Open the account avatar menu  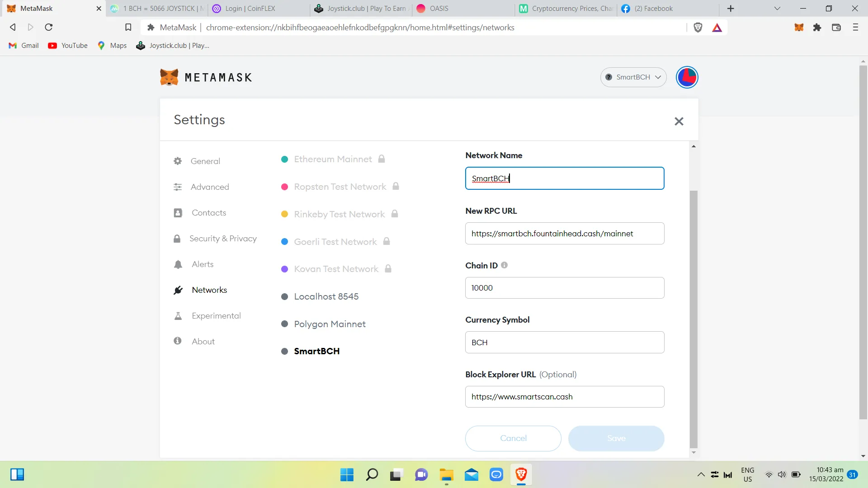click(687, 77)
